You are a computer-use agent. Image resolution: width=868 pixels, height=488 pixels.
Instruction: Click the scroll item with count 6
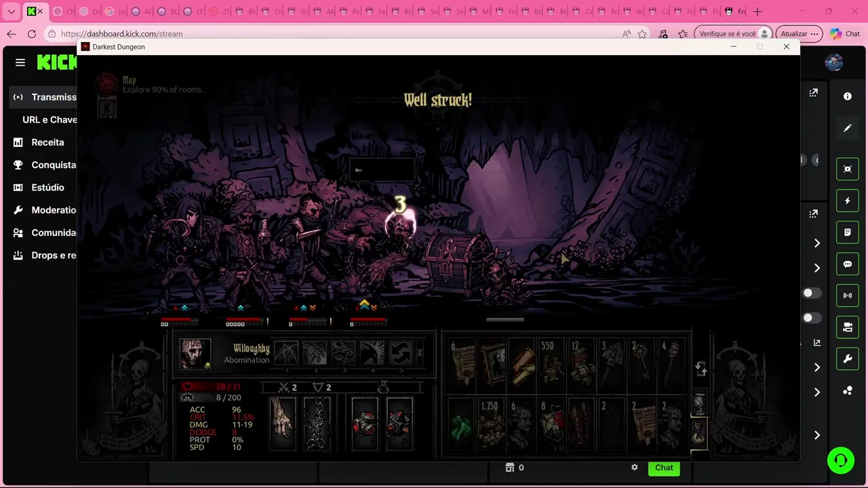click(x=462, y=365)
